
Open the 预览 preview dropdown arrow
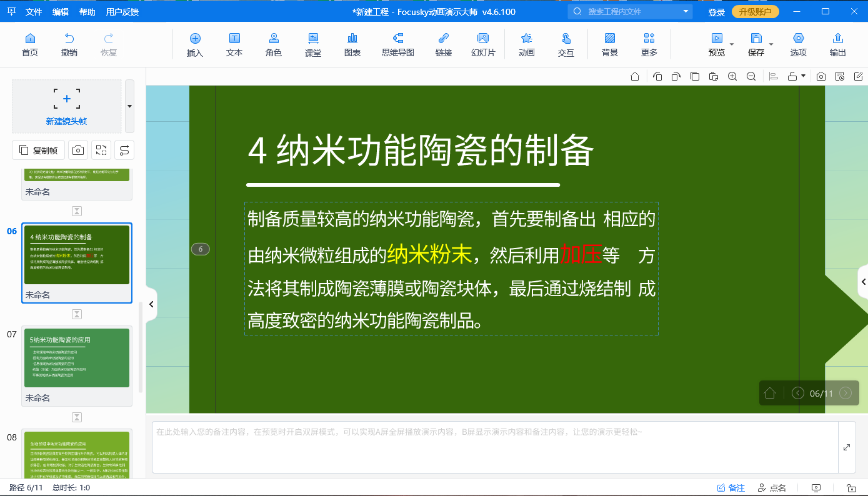[x=732, y=44]
